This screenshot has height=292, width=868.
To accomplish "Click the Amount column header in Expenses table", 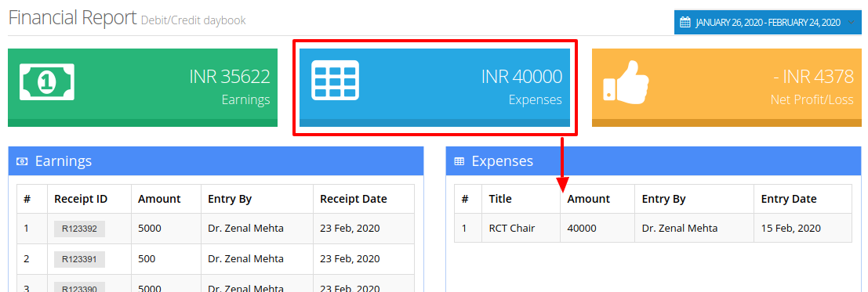I will [588, 199].
